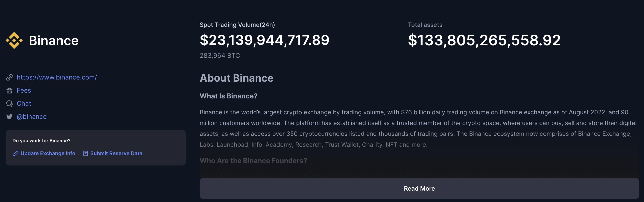
Task: Click the Binance diamond logo icon
Action: point(14,40)
